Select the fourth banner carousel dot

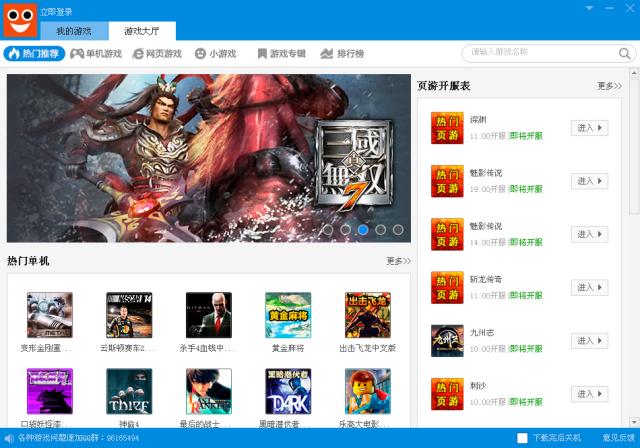click(x=380, y=230)
